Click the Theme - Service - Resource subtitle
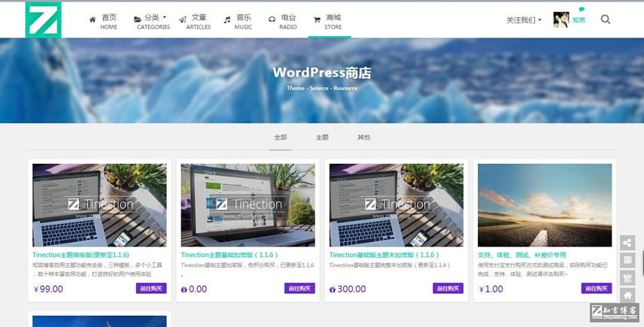This screenshot has height=327, width=644. [x=322, y=88]
